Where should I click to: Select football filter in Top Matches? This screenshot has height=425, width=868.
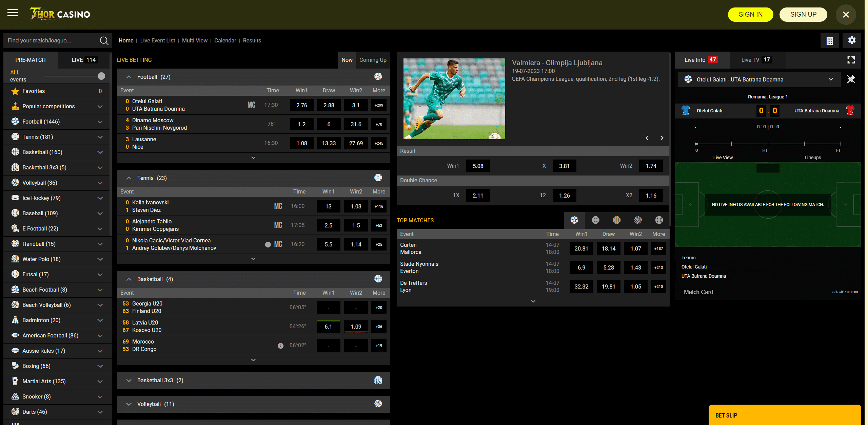[574, 220]
